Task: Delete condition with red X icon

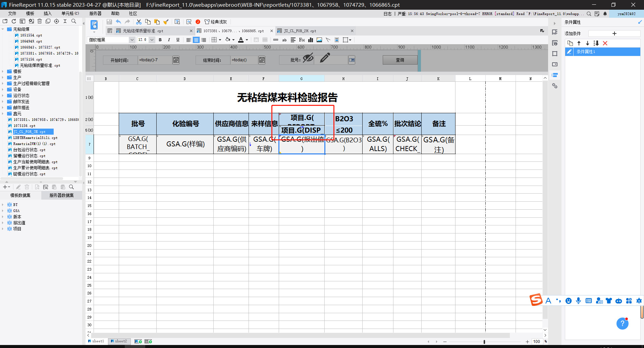Action: (605, 43)
